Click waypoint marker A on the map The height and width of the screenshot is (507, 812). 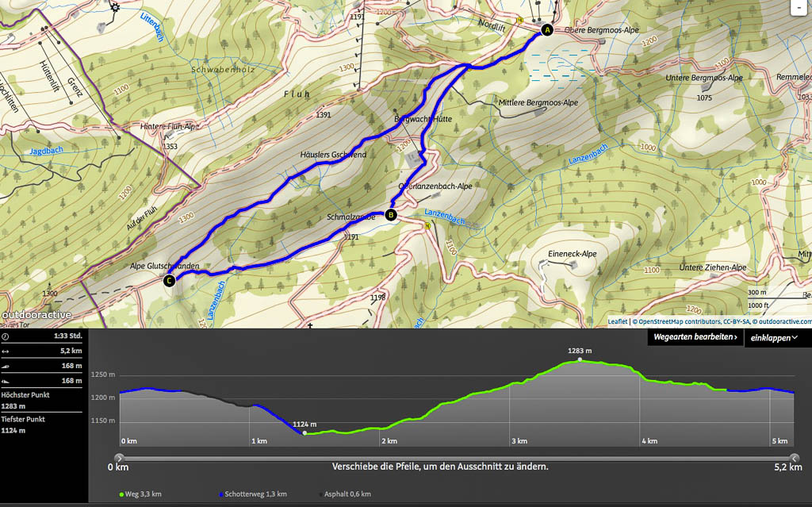(x=546, y=31)
